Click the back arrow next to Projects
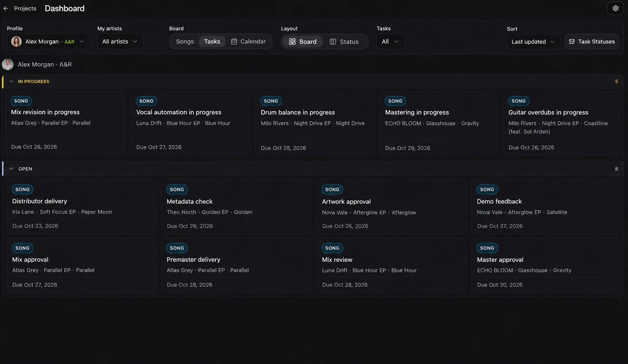The image size is (628, 364). [6, 8]
